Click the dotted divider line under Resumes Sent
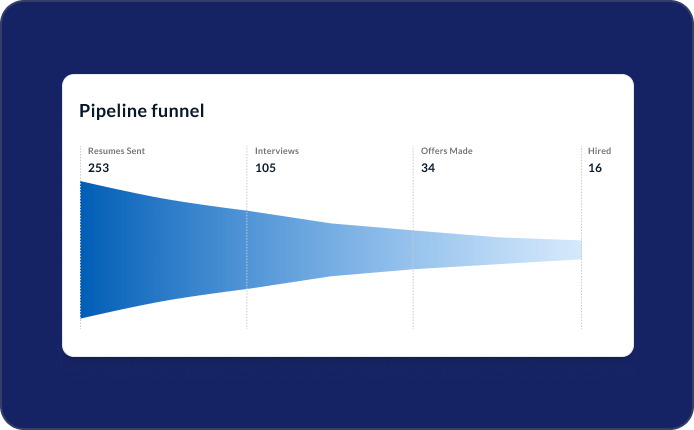The width and height of the screenshot is (694, 430). click(80, 323)
